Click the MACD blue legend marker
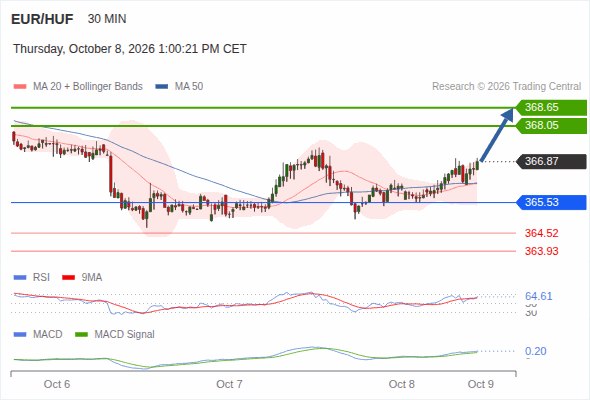The height and width of the screenshot is (400, 590). 20,335
